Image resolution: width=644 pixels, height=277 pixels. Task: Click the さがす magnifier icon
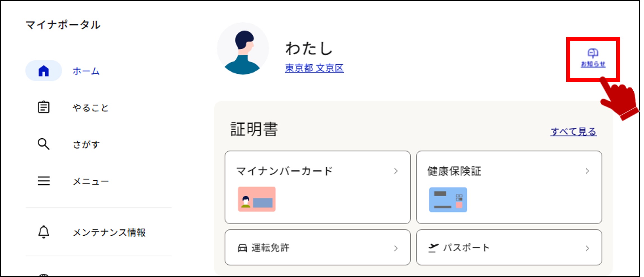coord(44,144)
